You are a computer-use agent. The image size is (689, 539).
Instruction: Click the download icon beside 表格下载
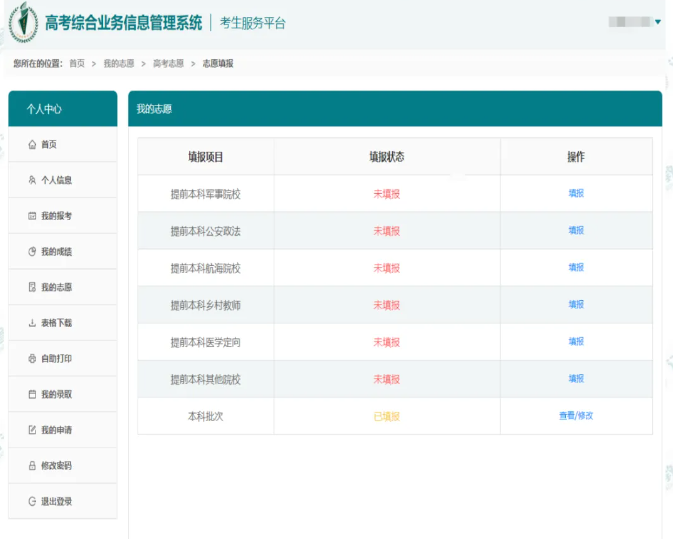click(32, 323)
